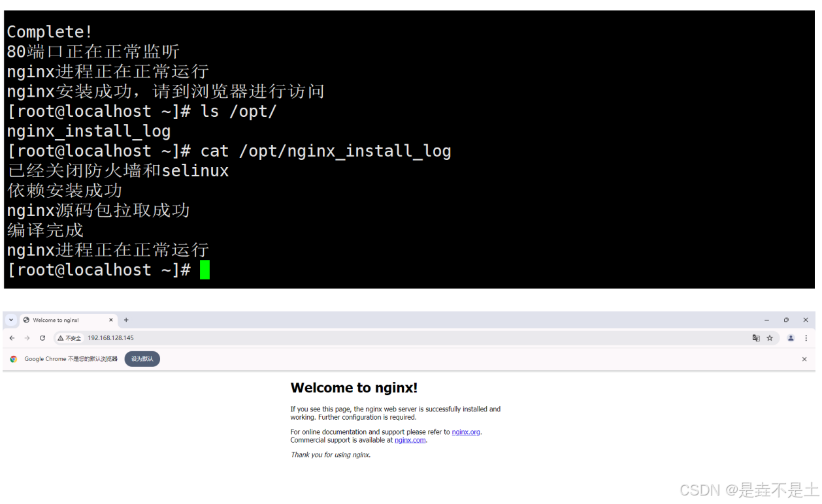Open the Chrome tab search dropdown
This screenshot has width=822, height=504.
click(x=11, y=320)
